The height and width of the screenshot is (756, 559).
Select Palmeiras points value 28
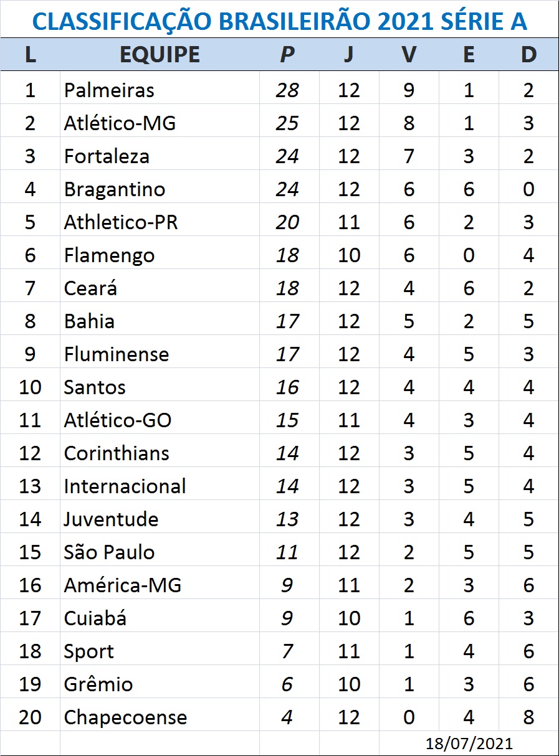[287, 90]
